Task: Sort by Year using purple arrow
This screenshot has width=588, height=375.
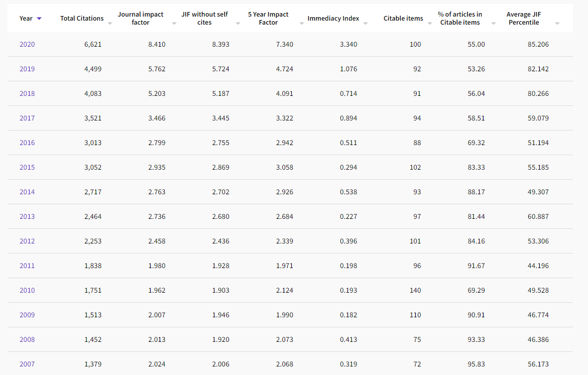Action: 39,19
